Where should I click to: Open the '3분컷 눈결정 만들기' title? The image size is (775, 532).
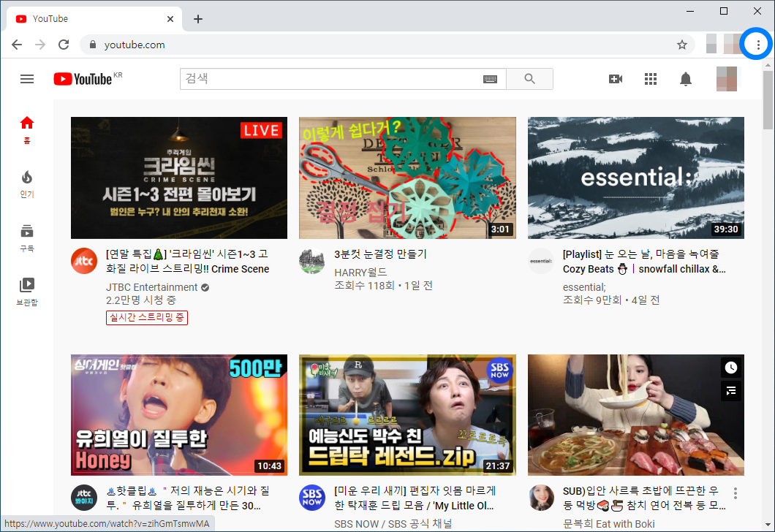coord(380,254)
